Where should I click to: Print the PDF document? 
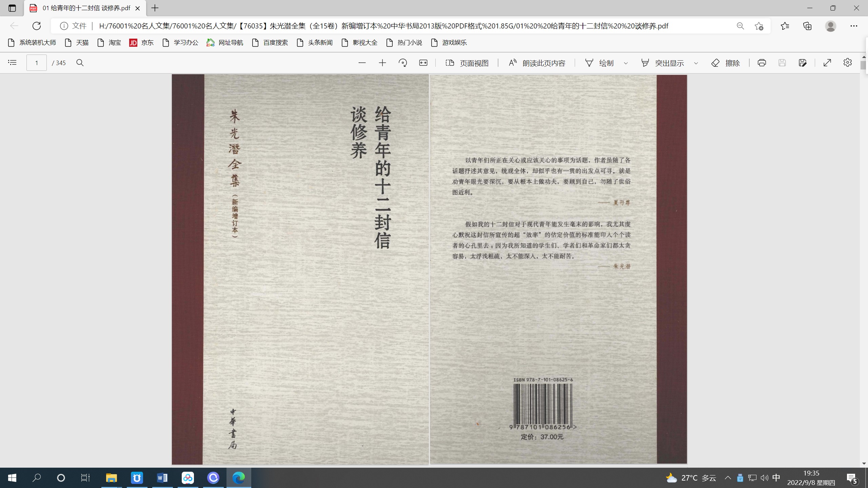tap(762, 63)
